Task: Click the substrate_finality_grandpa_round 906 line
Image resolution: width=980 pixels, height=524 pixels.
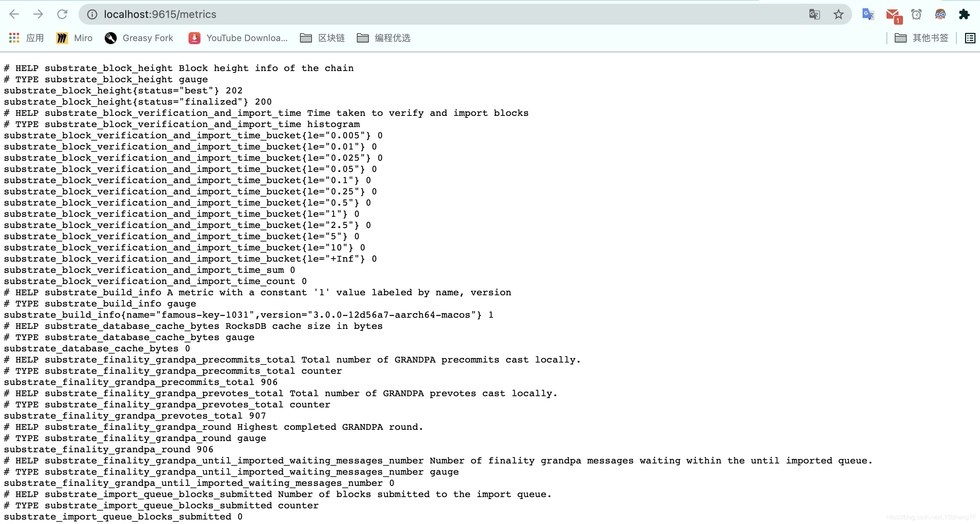Action: (109, 450)
